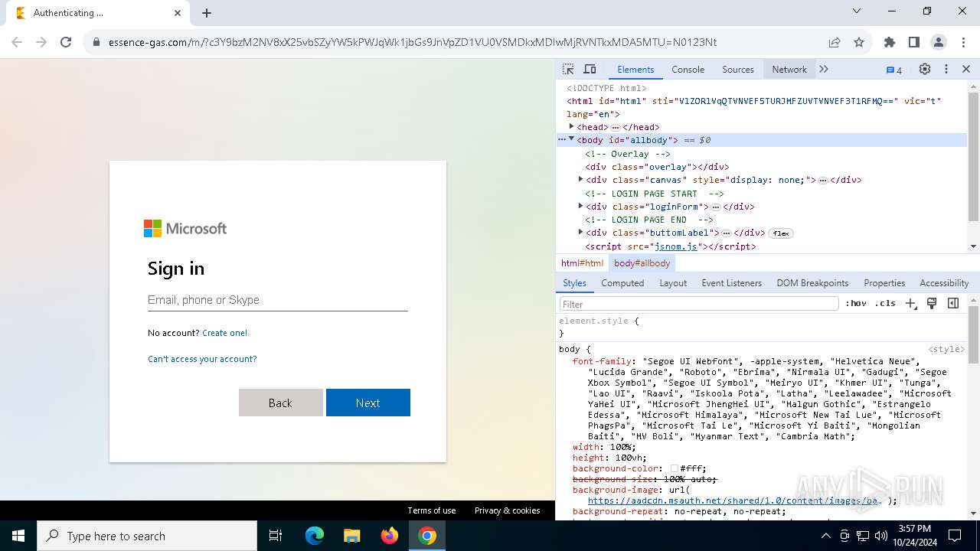Open the Chrome extensions puzzle icon
This screenshot has height=551, width=980.
tap(890, 42)
